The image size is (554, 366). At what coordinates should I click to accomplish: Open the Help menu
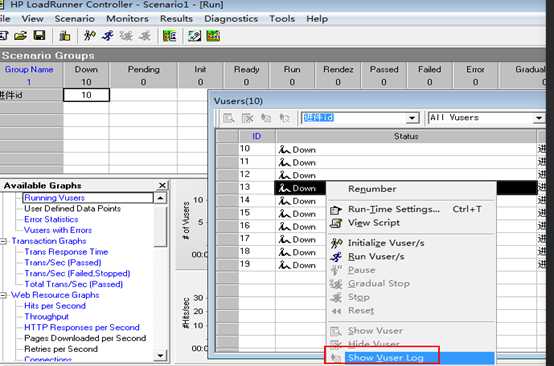[x=317, y=19]
